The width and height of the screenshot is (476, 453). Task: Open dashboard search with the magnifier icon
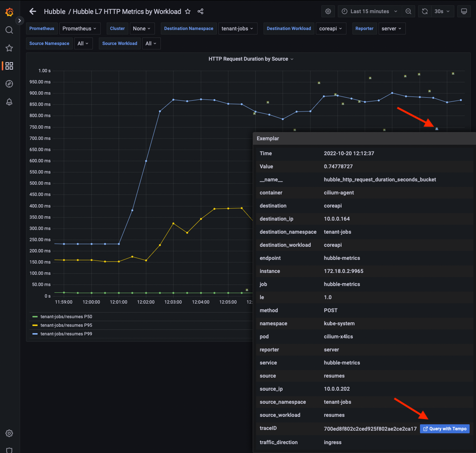(x=9, y=30)
